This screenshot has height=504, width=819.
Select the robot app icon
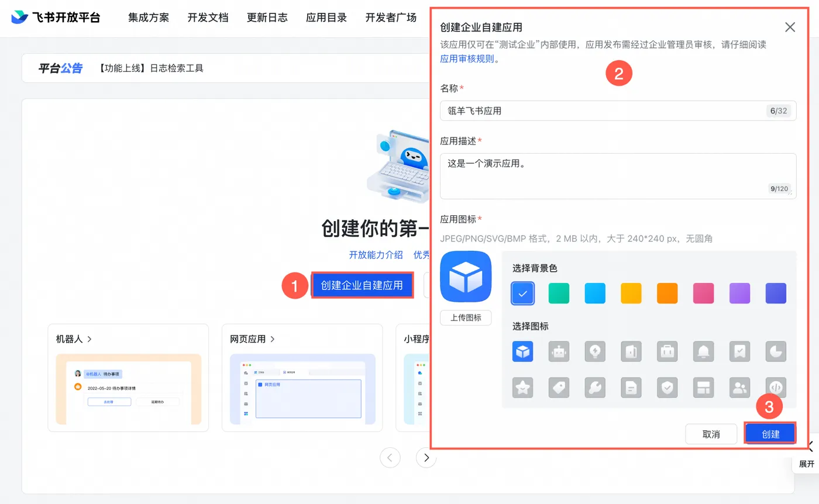pos(559,351)
